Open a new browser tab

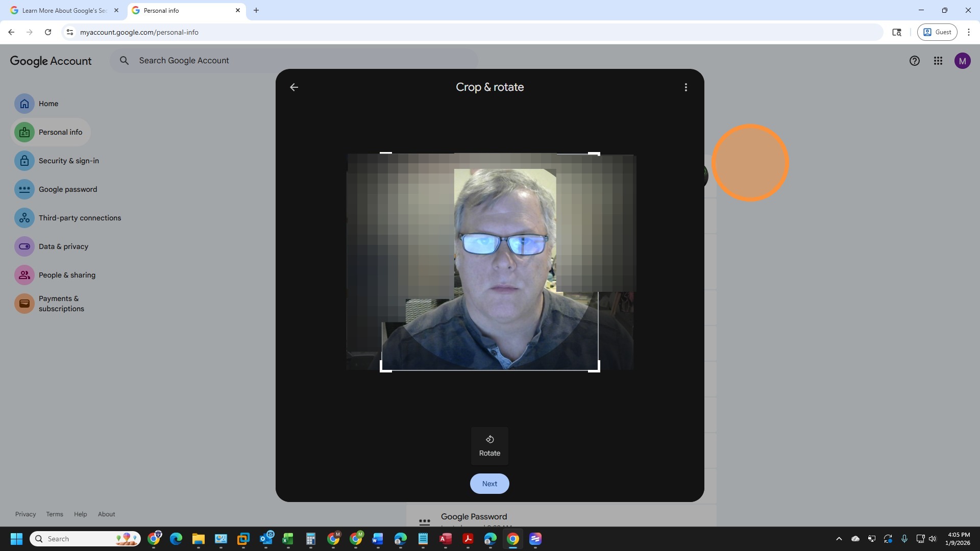pyautogui.click(x=256, y=10)
